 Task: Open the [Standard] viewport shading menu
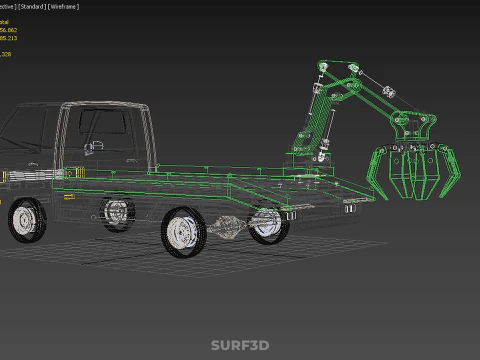tap(32, 7)
